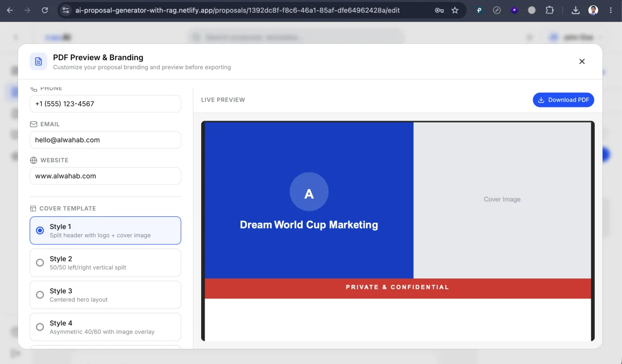The image size is (622, 364).
Task: Click the Download PDF button
Action: pos(563,100)
